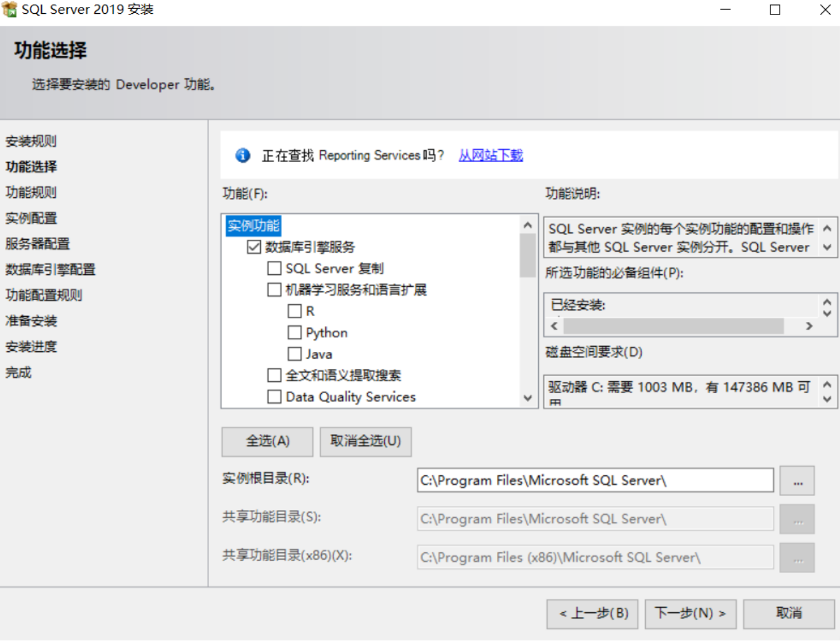Image resolution: width=840 pixels, height=641 pixels.
Task: Click the SQL Server installer icon in title bar
Action: pos(9,9)
